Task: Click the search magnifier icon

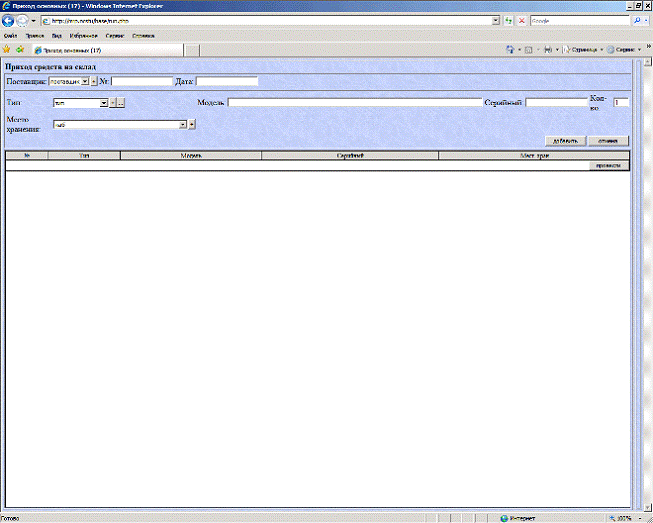Action: [x=637, y=21]
